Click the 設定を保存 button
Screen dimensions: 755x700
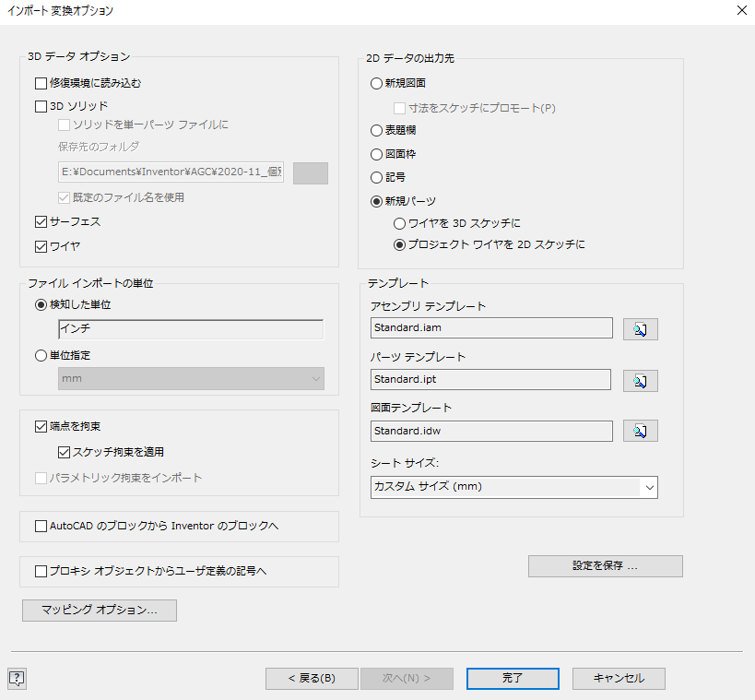click(x=605, y=565)
